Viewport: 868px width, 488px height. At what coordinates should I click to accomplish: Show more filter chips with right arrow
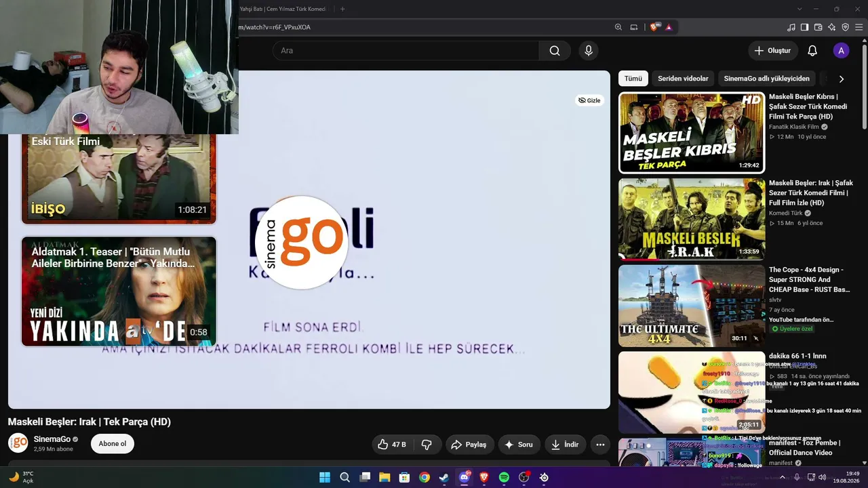click(x=842, y=79)
